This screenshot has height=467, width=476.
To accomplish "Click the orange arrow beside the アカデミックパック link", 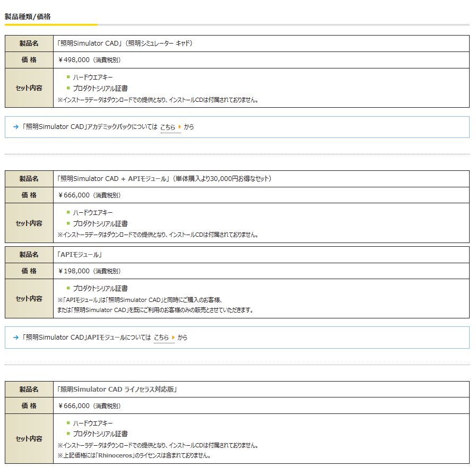I will click(x=180, y=127).
